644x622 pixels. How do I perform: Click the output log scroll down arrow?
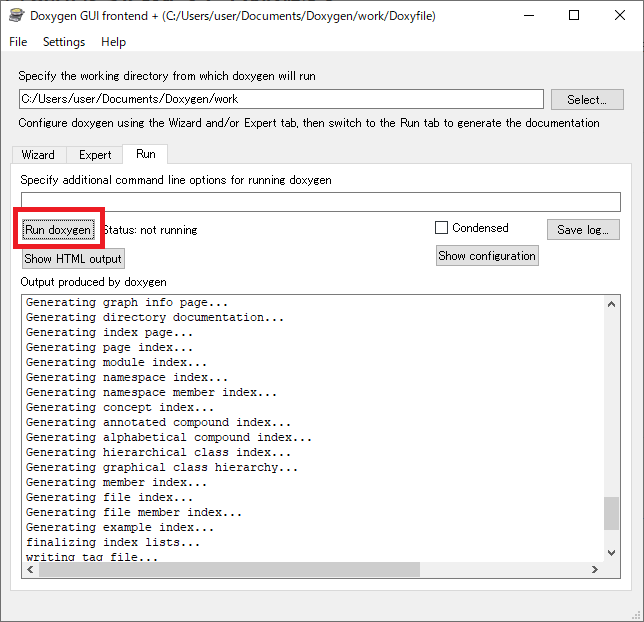click(612, 552)
